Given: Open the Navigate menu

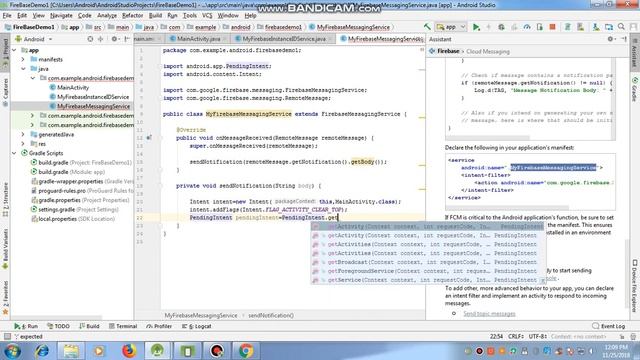Looking at the screenshot, I should 61,16.
